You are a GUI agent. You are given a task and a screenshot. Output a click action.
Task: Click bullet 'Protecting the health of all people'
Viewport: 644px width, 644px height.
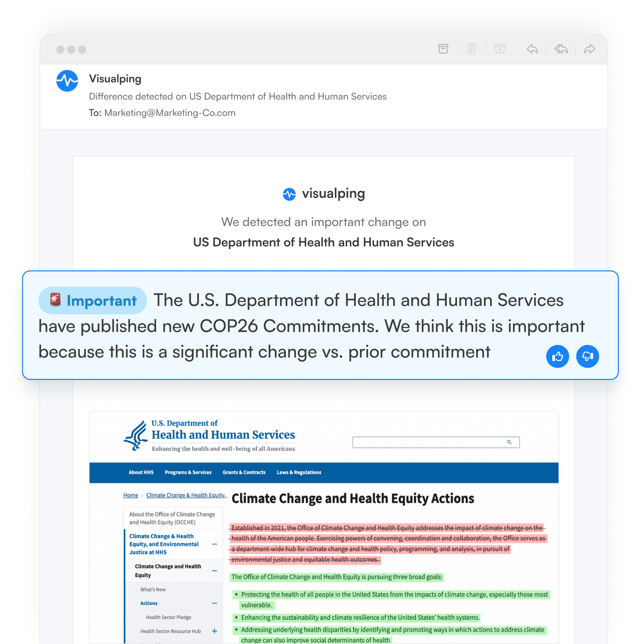click(391, 600)
